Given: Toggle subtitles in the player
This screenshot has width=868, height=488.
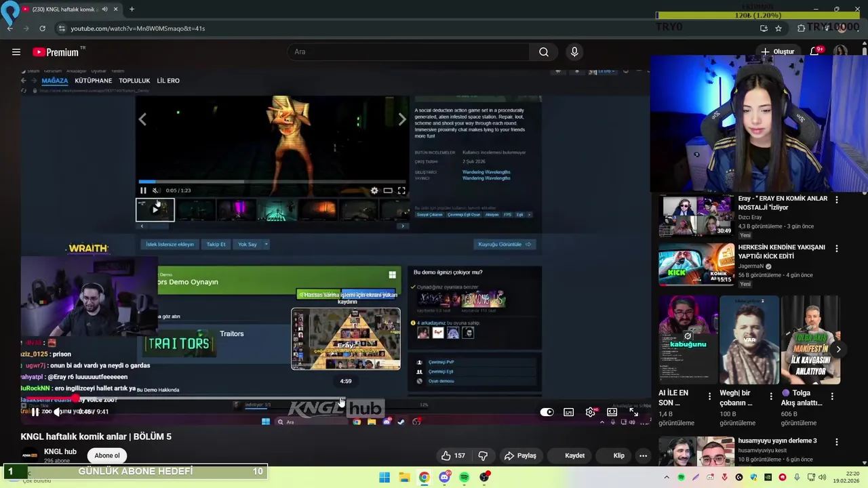Looking at the screenshot, I should pyautogui.click(x=568, y=412).
